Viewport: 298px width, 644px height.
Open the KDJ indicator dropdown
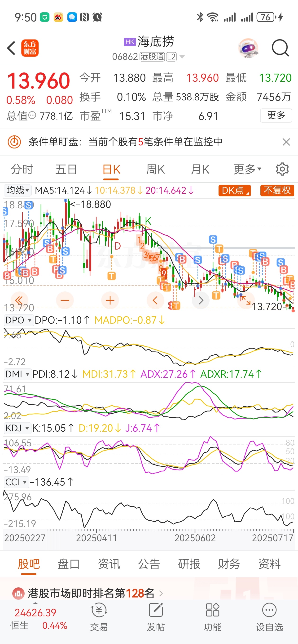(x=17, y=428)
